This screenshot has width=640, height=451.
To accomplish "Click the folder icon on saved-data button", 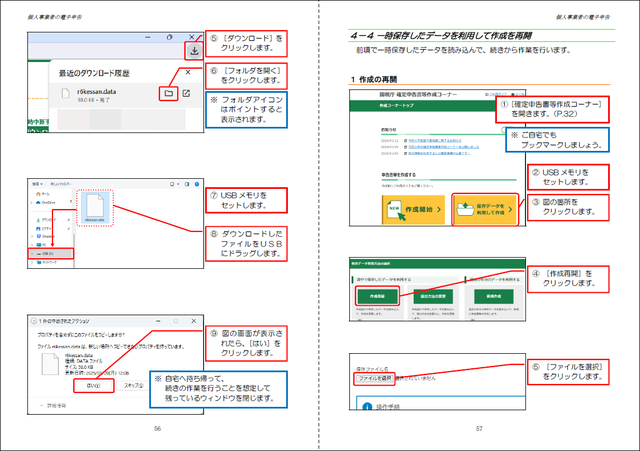I will tap(465, 209).
